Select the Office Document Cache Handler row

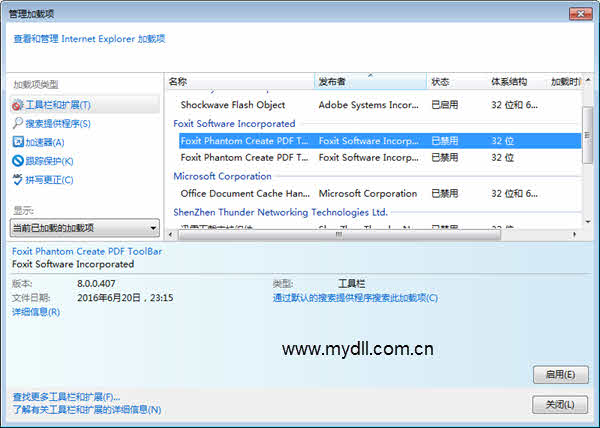380,194
